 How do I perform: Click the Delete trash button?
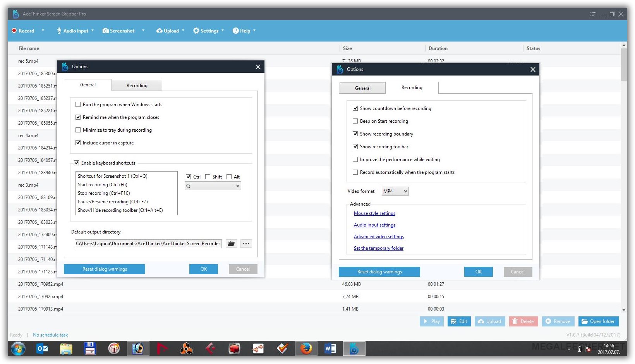coord(523,321)
